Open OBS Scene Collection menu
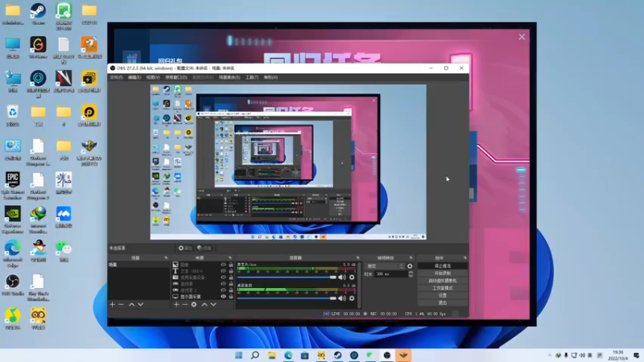 229,77
